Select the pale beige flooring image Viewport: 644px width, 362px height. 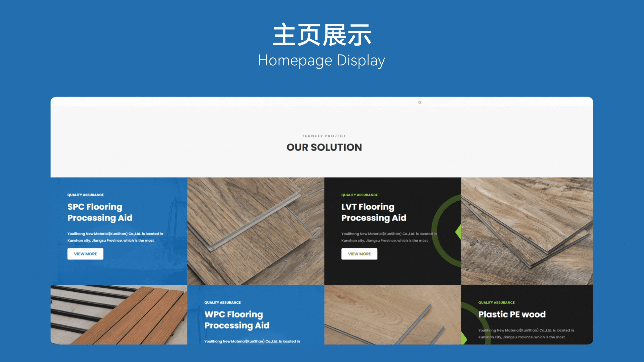click(x=392, y=315)
